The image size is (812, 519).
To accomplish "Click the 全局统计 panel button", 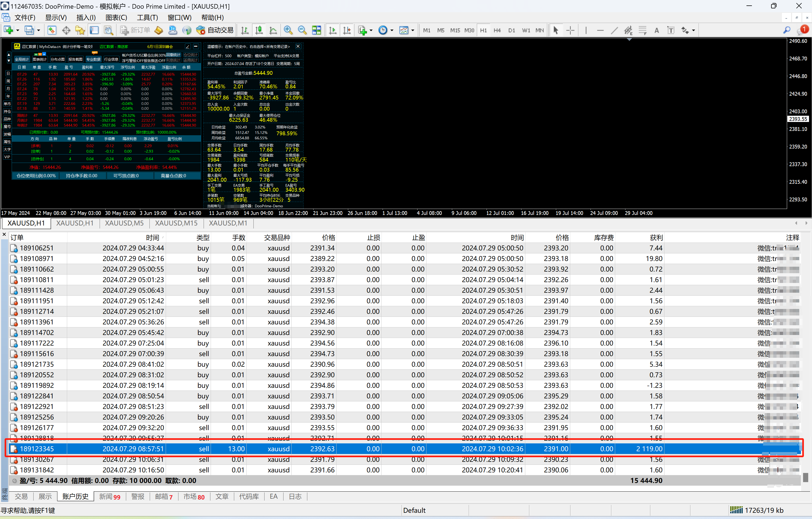I will tap(22, 59).
